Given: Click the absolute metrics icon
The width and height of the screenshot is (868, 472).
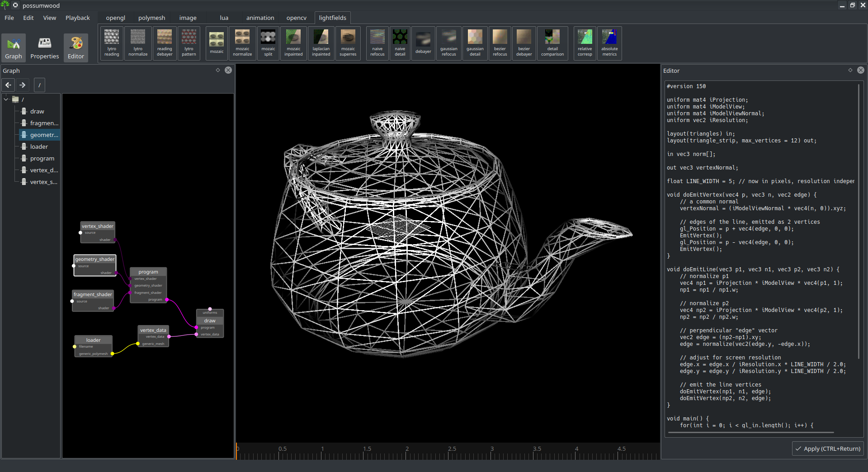Looking at the screenshot, I should (x=609, y=43).
